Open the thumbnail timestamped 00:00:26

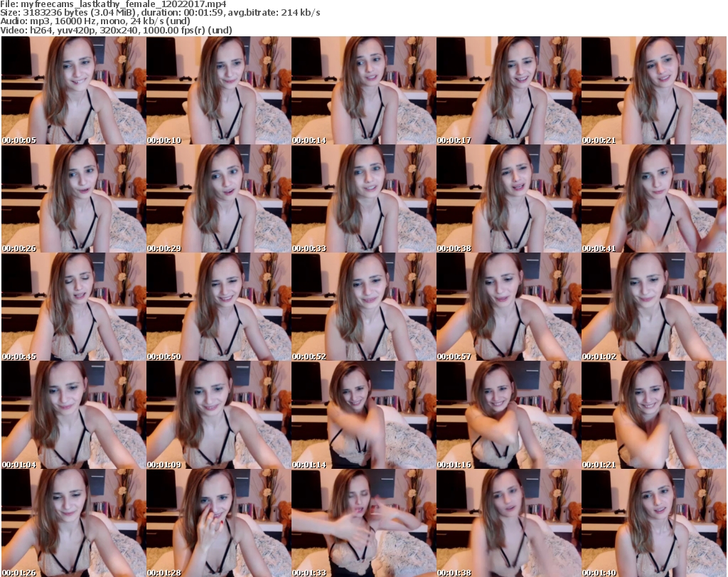coord(73,198)
